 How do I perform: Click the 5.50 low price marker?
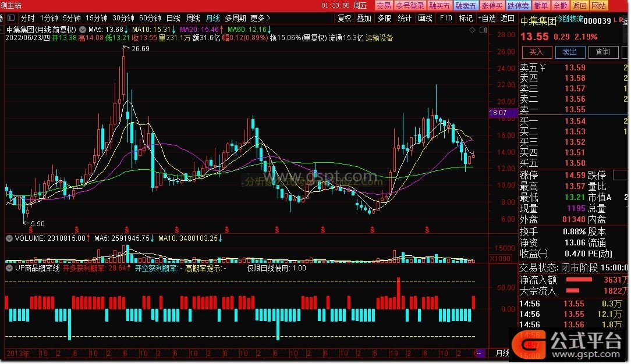point(37,223)
